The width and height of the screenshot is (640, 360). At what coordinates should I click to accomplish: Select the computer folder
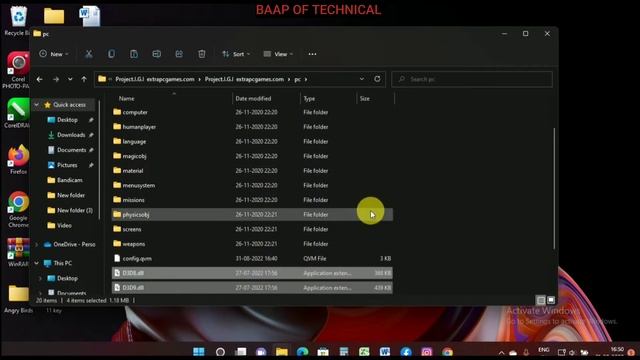tap(252, 112)
